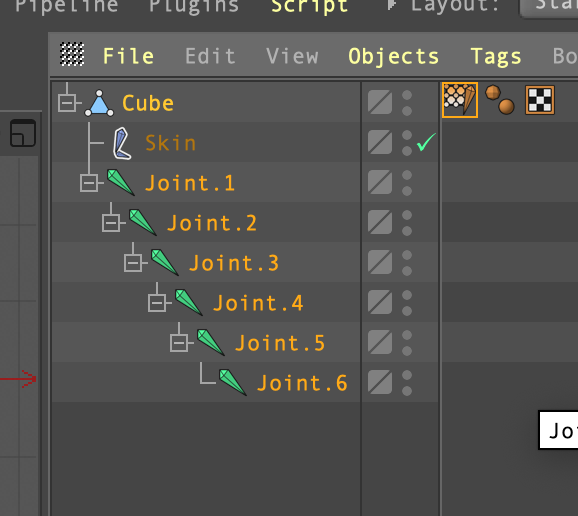Image resolution: width=578 pixels, height=516 pixels.
Task: Open the Script menu in main menubar
Action: tap(310, 7)
